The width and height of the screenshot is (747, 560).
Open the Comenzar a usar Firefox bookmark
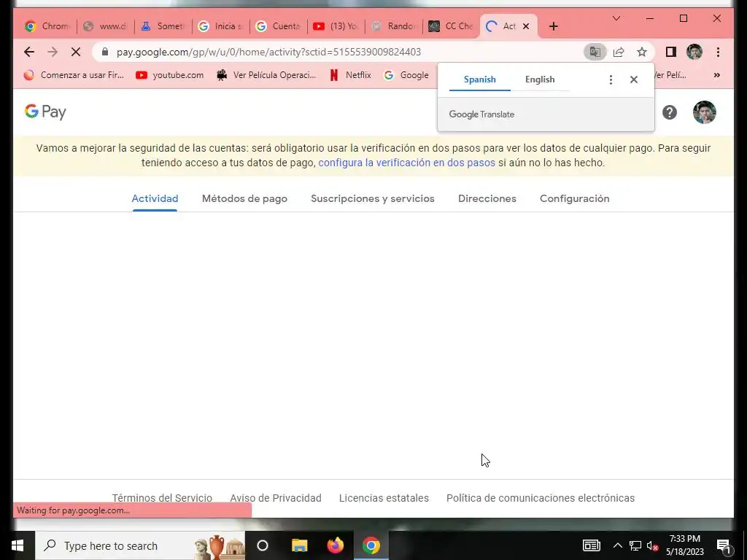(74, 75)
